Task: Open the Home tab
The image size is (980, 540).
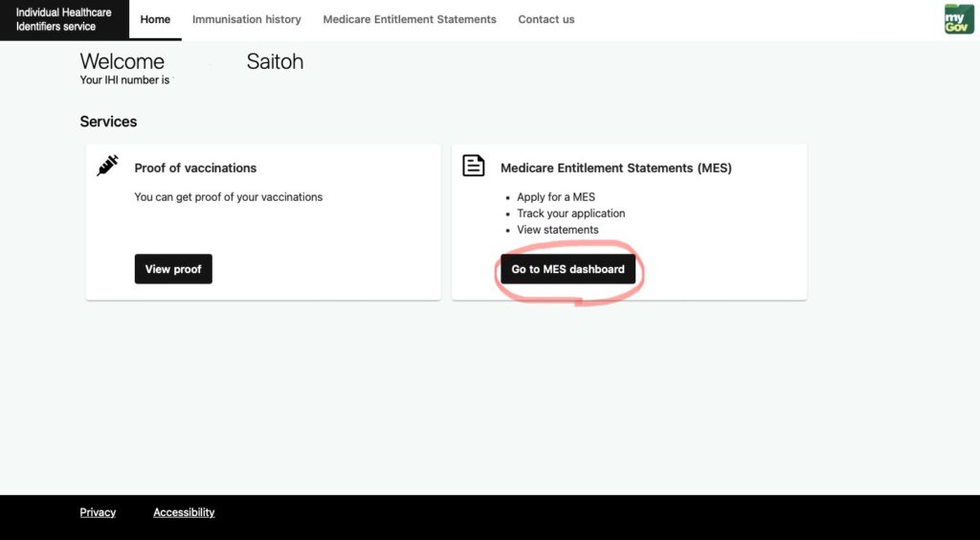Action: click(155, 19)
